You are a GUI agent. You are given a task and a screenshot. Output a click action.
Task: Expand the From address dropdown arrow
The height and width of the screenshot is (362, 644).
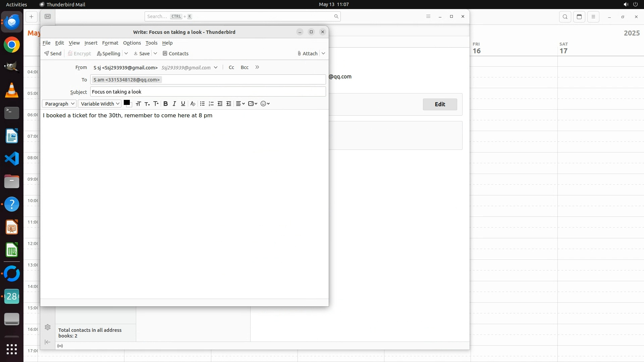216,67
